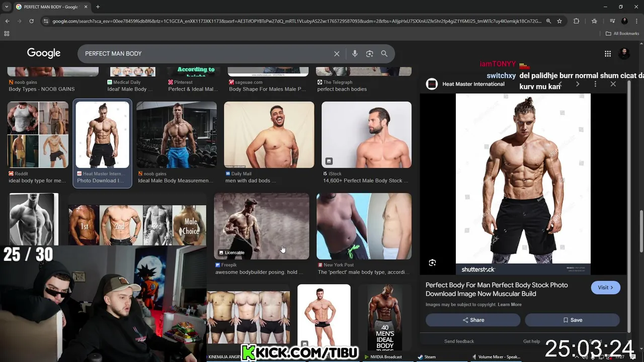Submit search with magnifier icon
This screenshot has width=644, height=362.
pos(384,54)
